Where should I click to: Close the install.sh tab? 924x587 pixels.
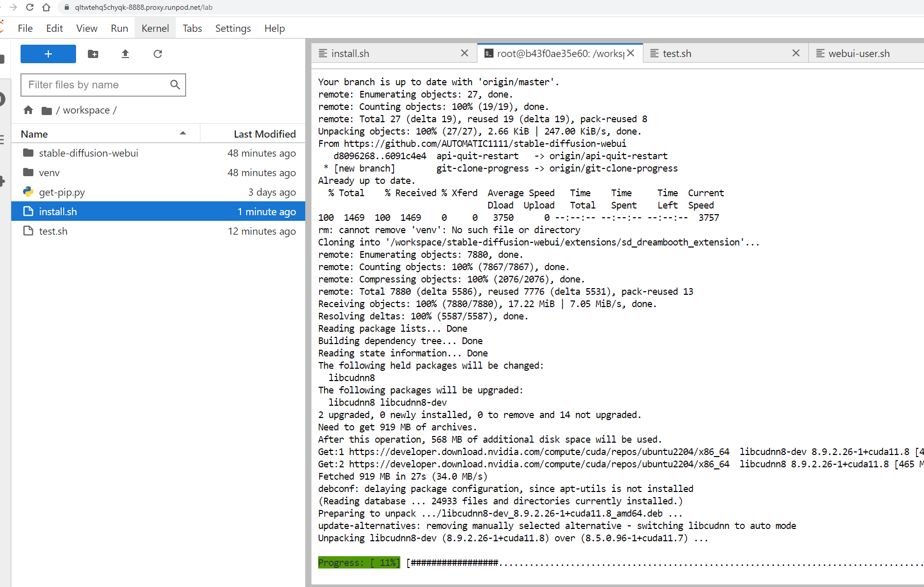coord(464,53)
